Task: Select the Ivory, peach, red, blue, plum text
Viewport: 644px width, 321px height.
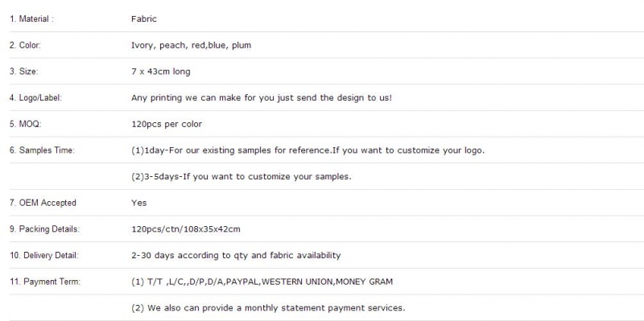Action: pos(191,45)
